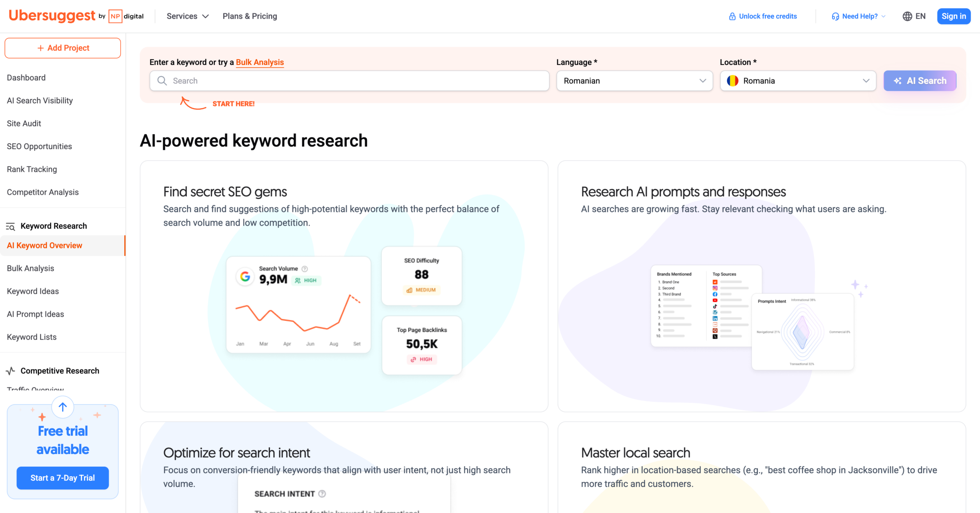Open Keyword Lists
Screen dimensions: 980x513
tap(32, 337)
